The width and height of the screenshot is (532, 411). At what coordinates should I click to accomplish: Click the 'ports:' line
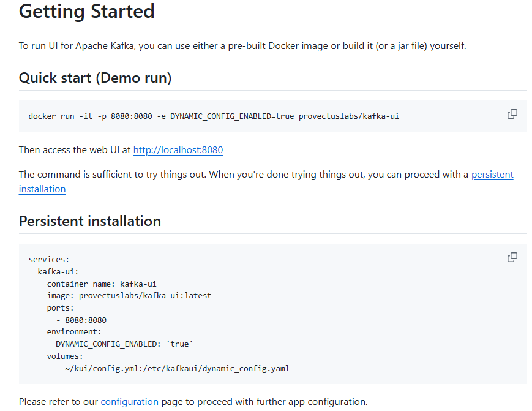point(61,308)
